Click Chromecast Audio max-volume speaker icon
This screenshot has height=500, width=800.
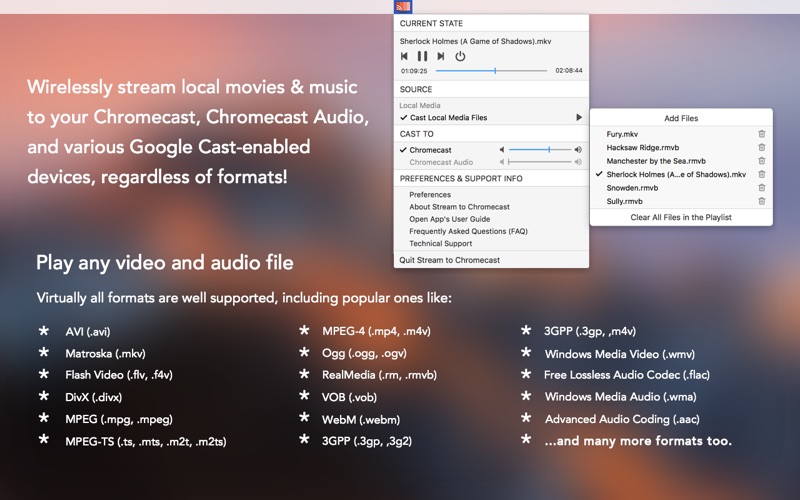pyautogui.click(x=578, y=162)
